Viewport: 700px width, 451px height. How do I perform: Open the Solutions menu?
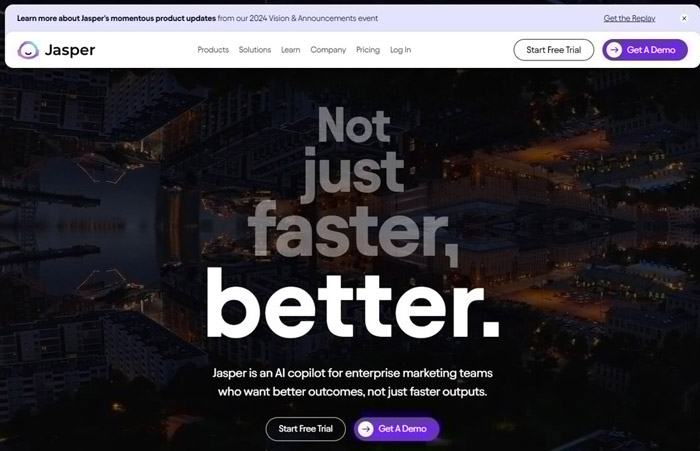(254, 50)
